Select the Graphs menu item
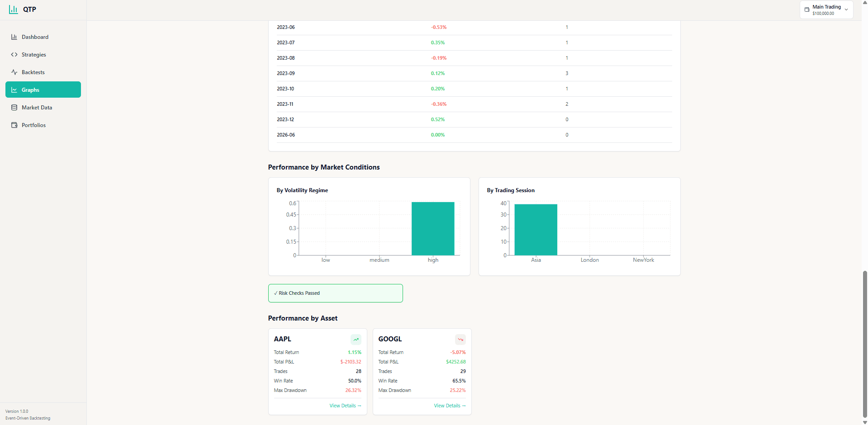The image size is (868, 425). [x=43, y=90]
